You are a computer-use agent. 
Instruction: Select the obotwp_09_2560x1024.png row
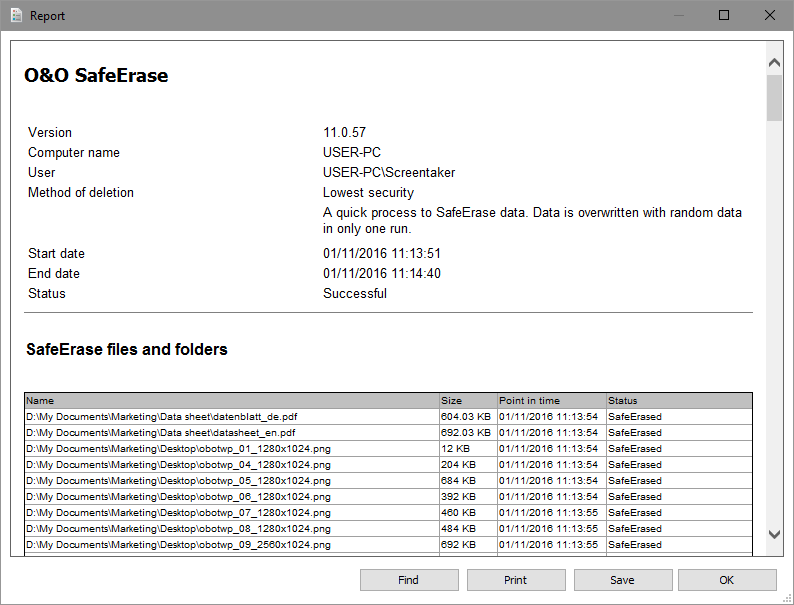pyautogui.click(x=388, y=545)
